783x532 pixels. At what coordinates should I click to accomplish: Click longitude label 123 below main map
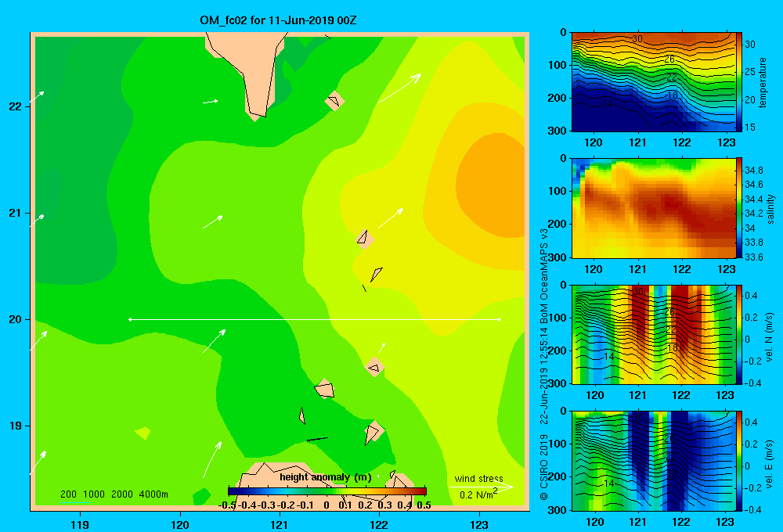(479, 524)
